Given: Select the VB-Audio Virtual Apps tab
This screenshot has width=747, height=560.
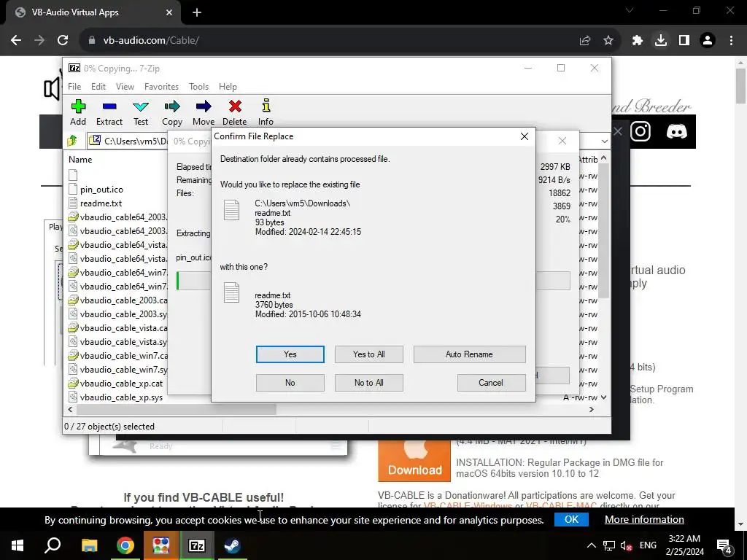Looking at the screenshot, I should tap(90, 12).
